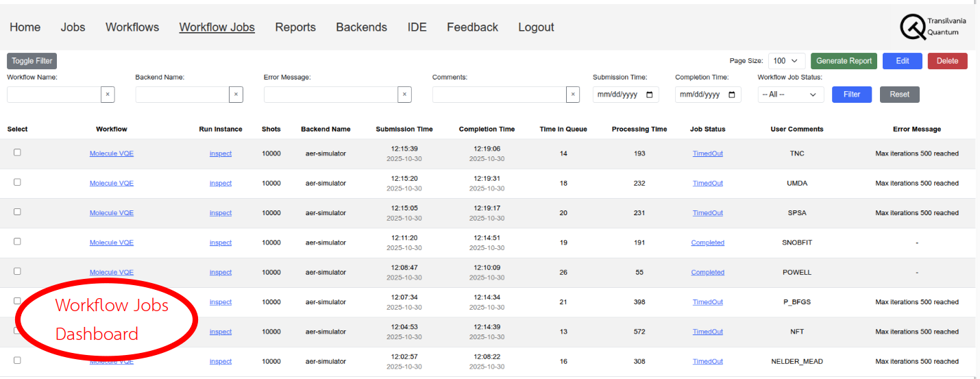980x379 pixels.
Task: Navigate to the IDE menu item
Action: [x=417, y=27]
